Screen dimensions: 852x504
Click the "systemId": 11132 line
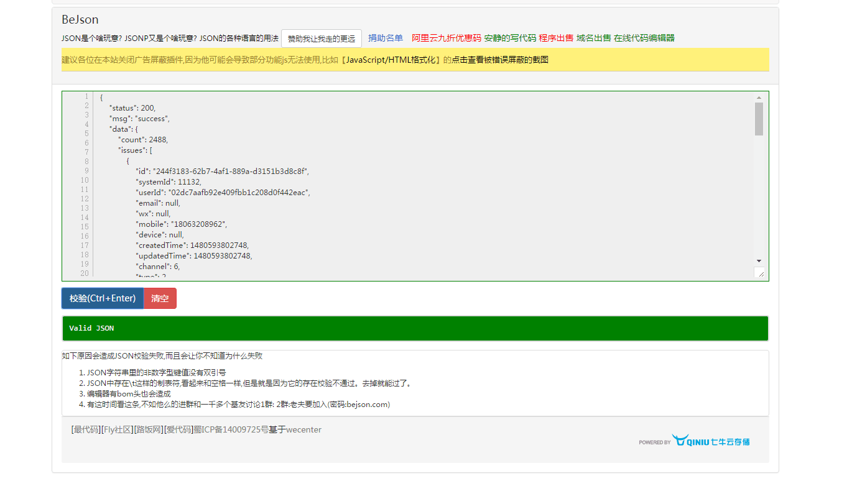point(169,182)
